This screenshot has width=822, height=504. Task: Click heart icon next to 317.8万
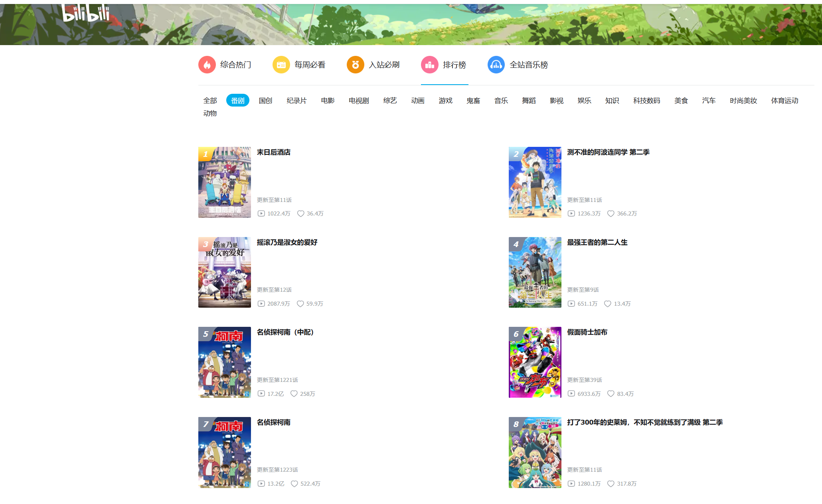point(611,484)
